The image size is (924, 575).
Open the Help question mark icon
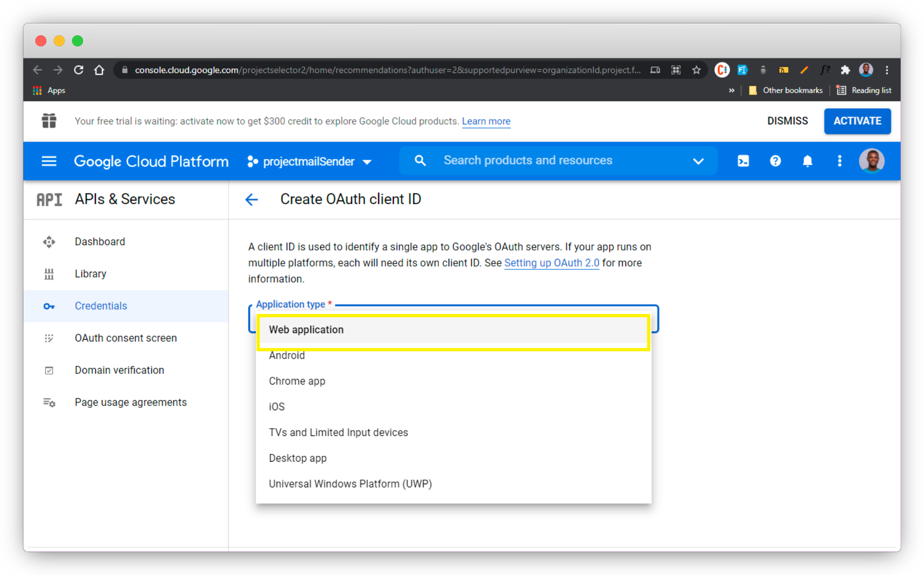775,161
